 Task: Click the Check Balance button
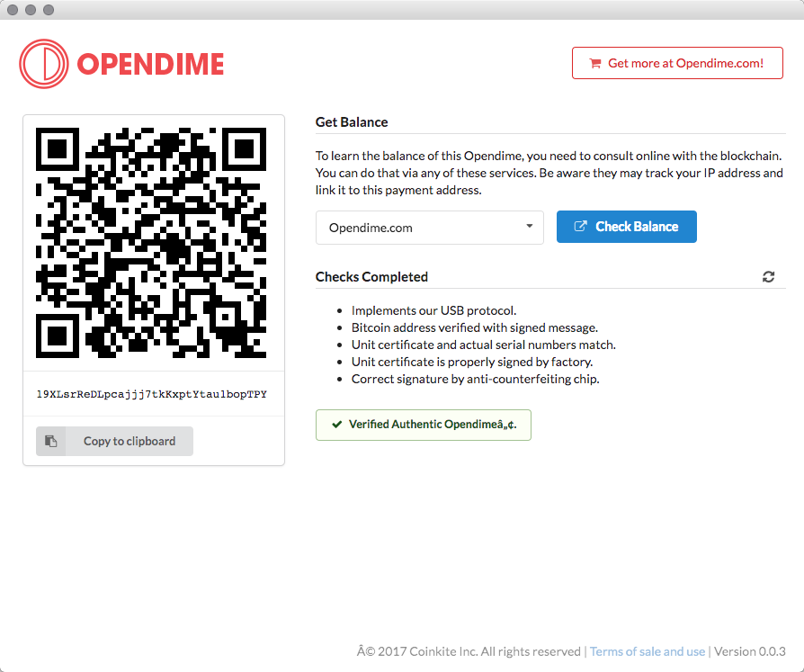tap(627, 227)
